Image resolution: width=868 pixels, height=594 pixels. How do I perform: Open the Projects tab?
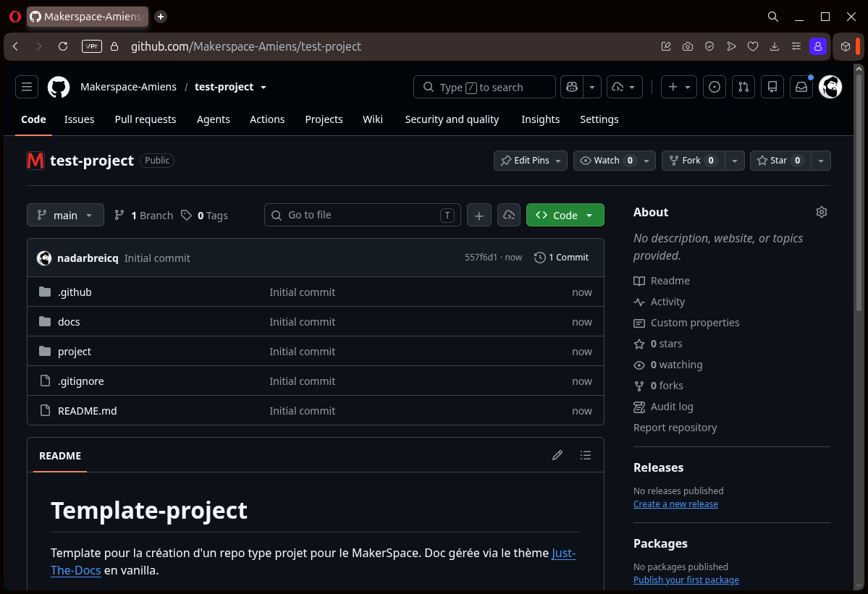[x=324, y=119]
